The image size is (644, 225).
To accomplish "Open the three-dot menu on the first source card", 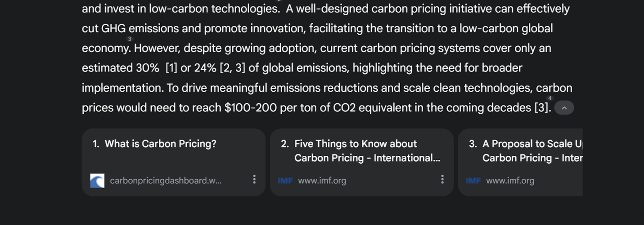I will click(x=254, y=180).
